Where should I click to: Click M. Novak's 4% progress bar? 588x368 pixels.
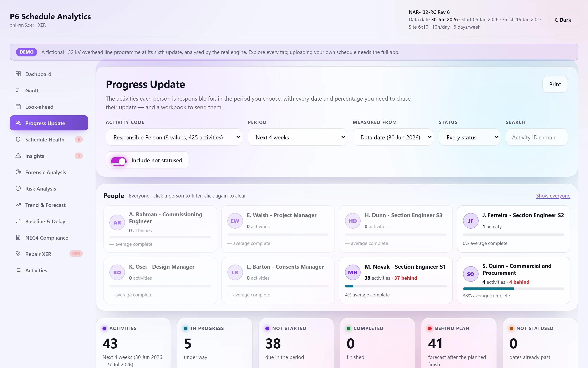(395, 286)
